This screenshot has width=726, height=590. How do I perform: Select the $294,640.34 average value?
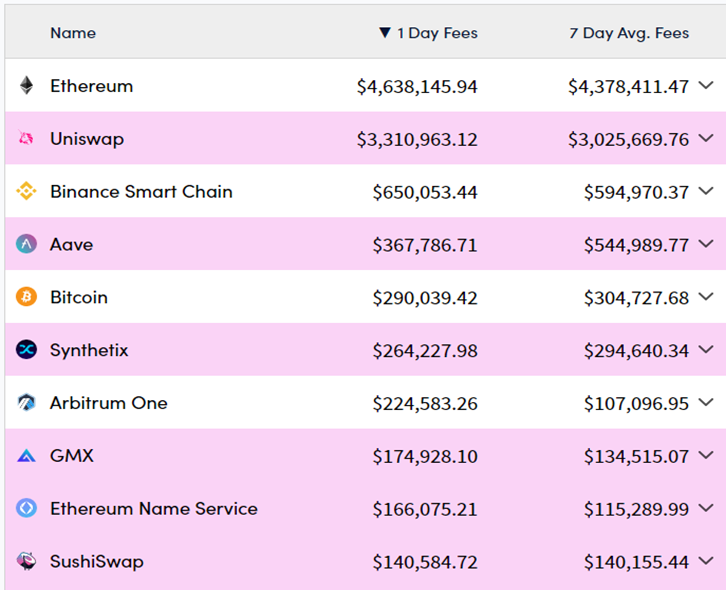(636, 351)
